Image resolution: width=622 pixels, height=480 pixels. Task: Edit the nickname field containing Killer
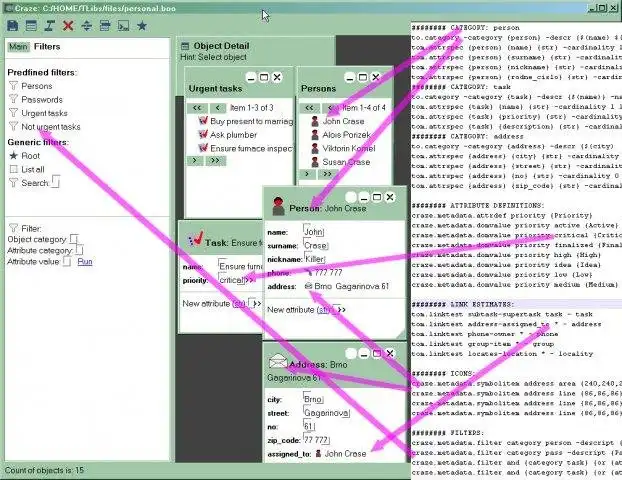(x=314, y=258)
